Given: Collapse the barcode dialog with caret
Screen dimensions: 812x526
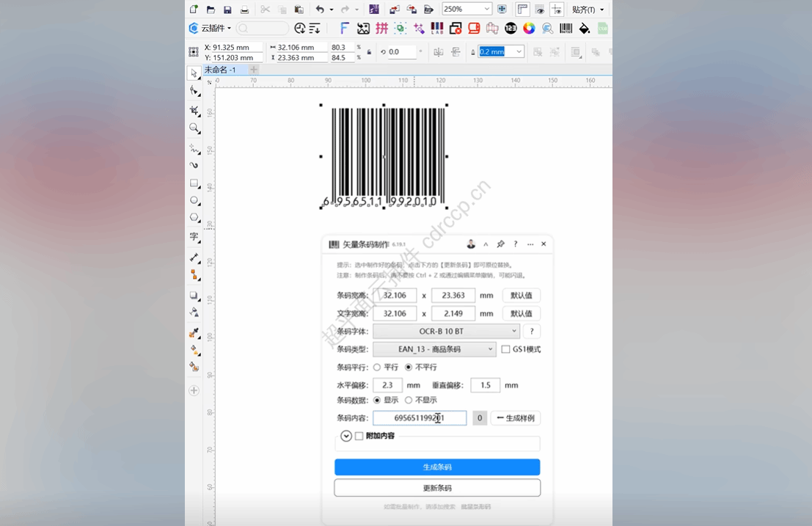Looking at the screenshot, I should point(486,244).
